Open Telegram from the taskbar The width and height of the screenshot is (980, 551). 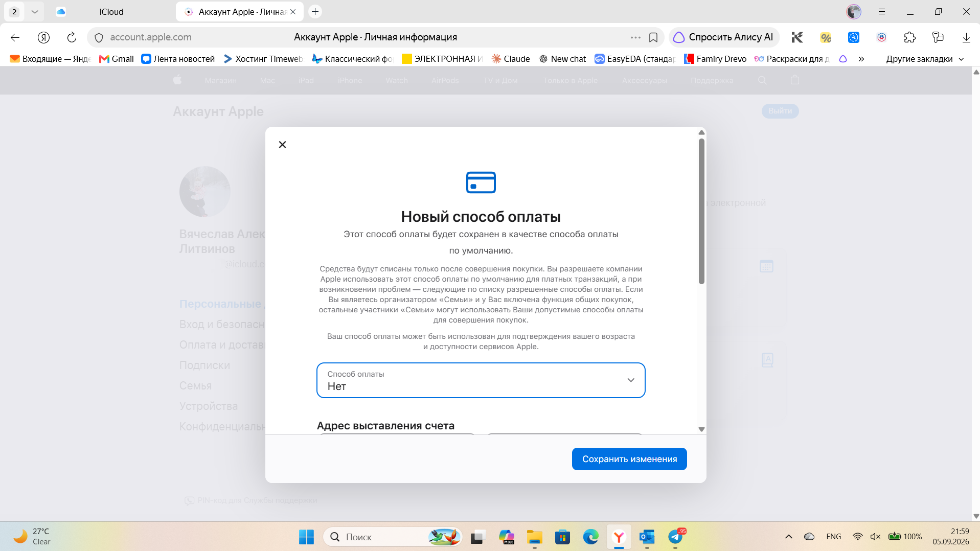[675, 537]
